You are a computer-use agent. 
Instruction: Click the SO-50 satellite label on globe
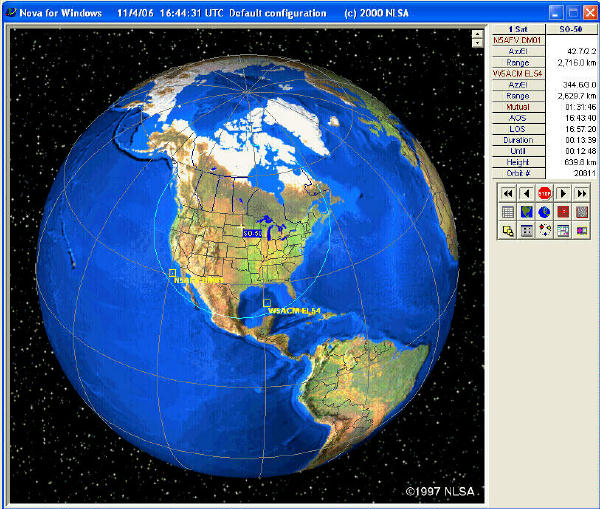[x=253, y=233]
